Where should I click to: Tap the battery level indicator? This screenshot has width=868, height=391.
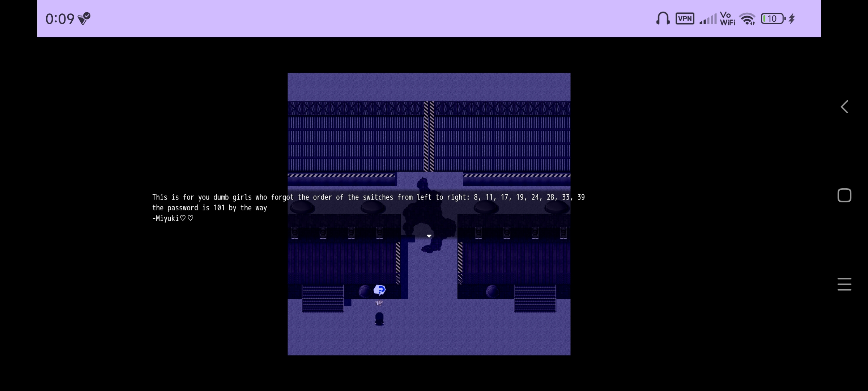[x=773, y=18]
